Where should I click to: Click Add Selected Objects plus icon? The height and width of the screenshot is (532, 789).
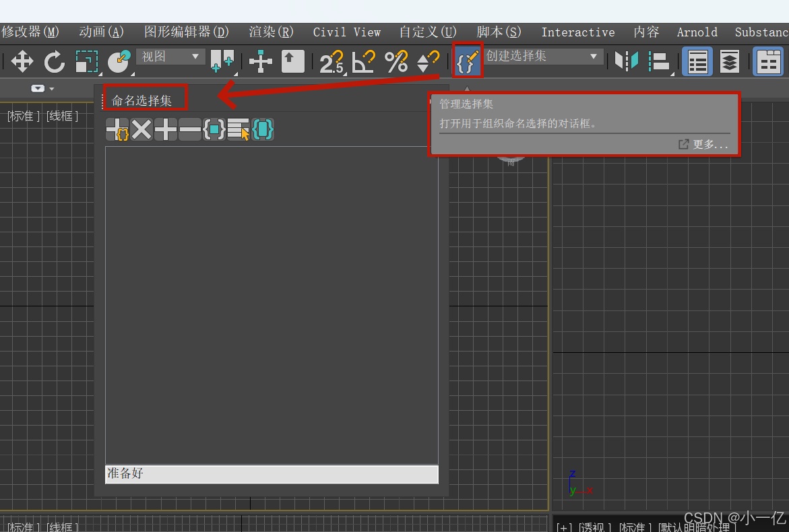pyautogui.click(x=166, y=129)
